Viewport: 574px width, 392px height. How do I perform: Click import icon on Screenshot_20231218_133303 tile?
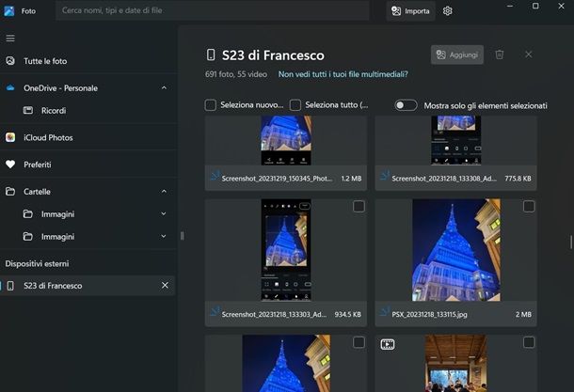point(215,311)
